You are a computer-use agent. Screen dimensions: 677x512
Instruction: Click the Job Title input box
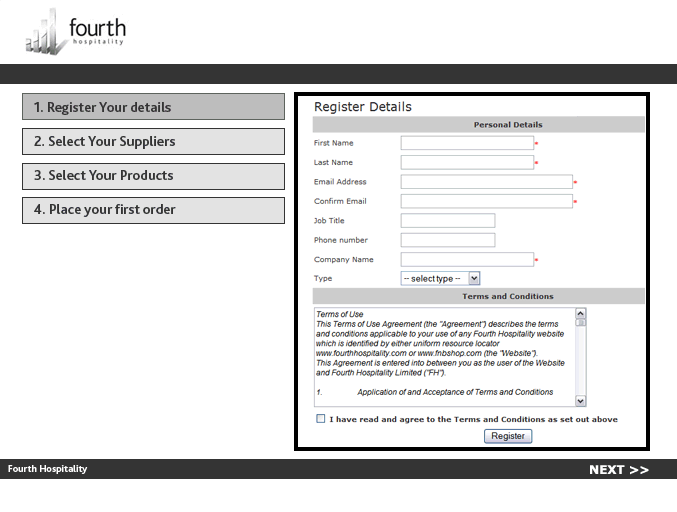[448, 221]
